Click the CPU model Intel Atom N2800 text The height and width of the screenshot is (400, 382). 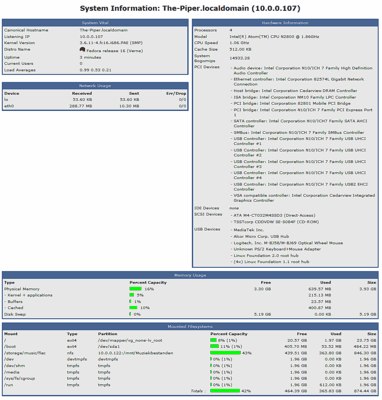pos(274,37)
